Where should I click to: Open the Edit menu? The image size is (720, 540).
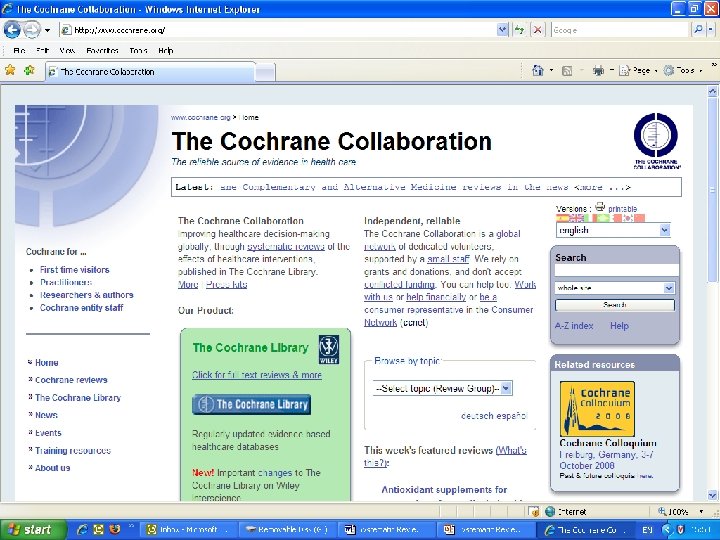pyautogui.click(x=42, y=51)
